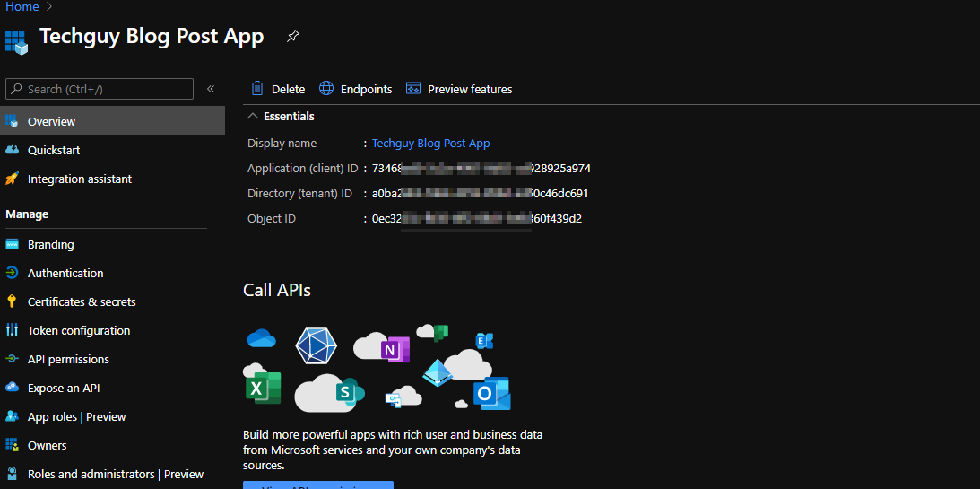
Task: Pin the Techguy Blog Post App page
Action: [292, 36]
